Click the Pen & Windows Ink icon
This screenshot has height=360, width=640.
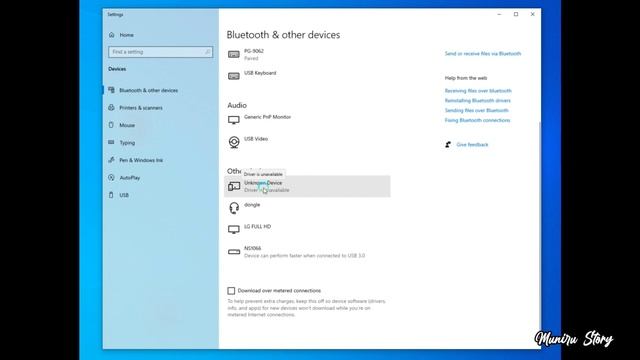click(111, 160)
